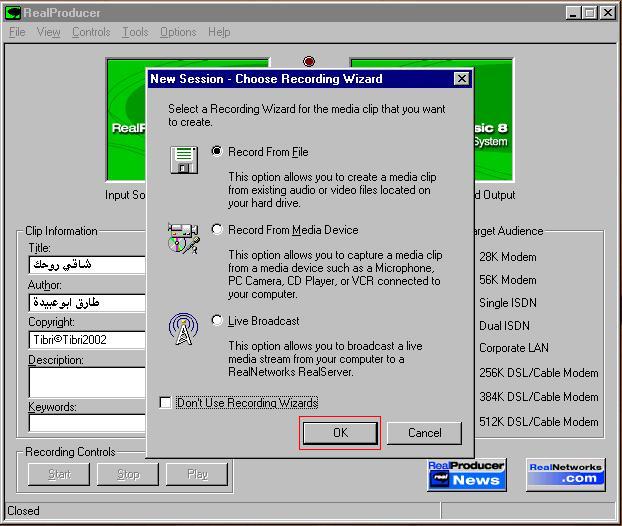Click the Play button in Recording Controls
The height and width of the screenshot is (526, 622).
pos(197,474)
